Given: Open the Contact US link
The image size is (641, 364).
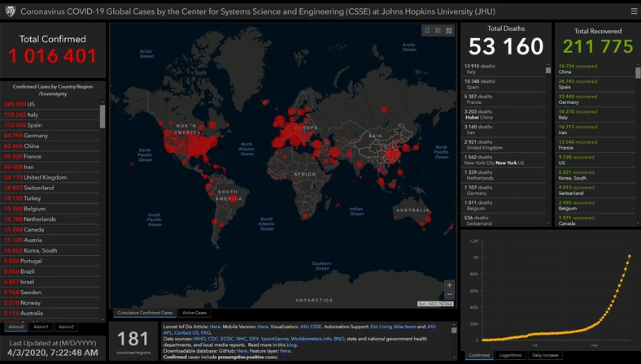Looking at the screenshot, I should [x=186, y=333].
